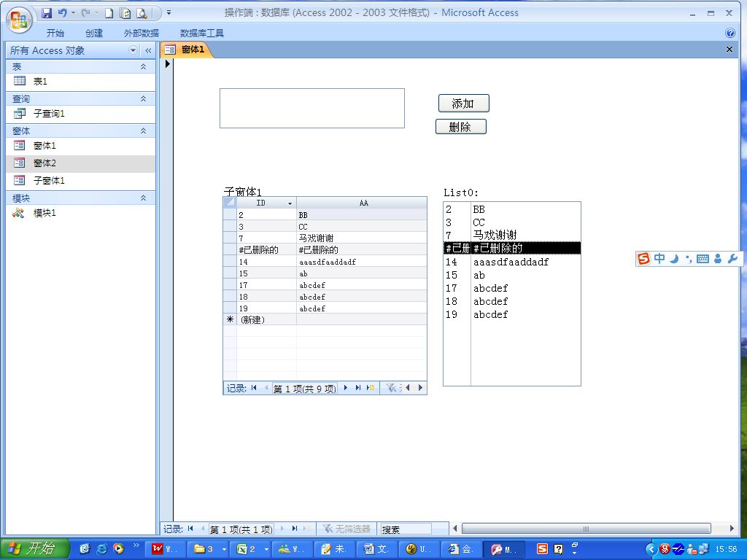Viewport: 747px width, 560px height.
Task: Collapse the 查询 group
Action: 143,98
